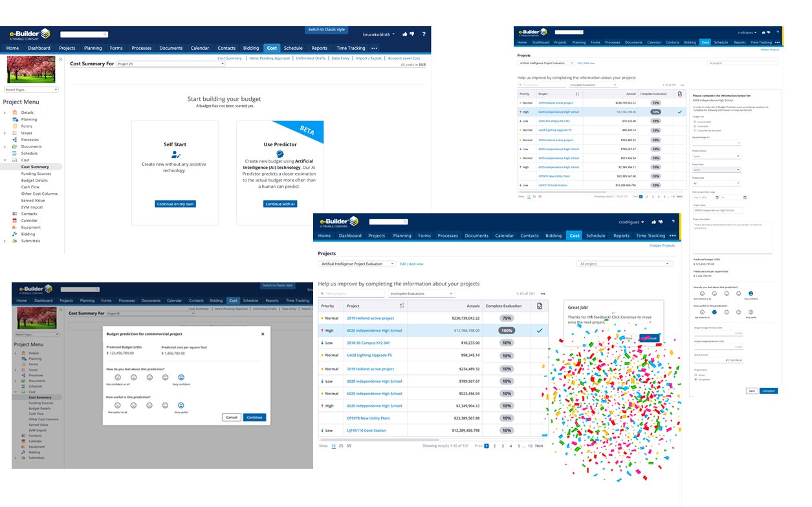The image size is (812, 507).
Task: Click 100% evaluation pill for 6020 Independence, Great Job window
Action: [x=507, y=331]
